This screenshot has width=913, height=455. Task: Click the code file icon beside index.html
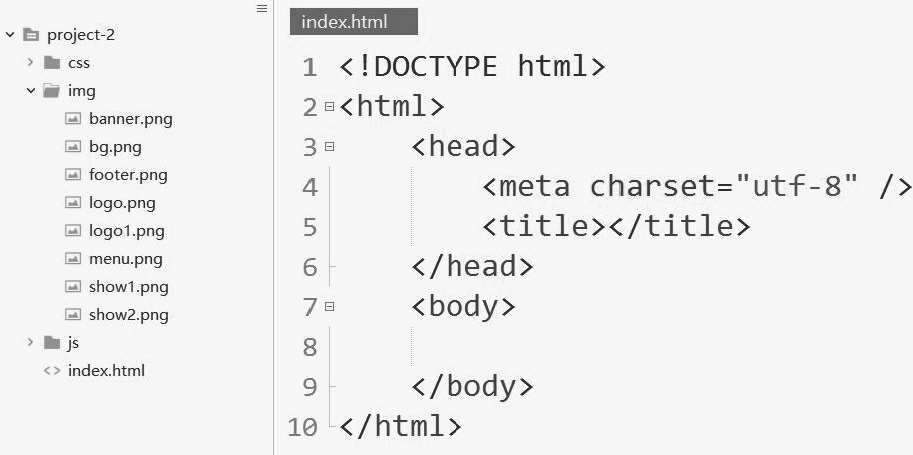[x=52, y=371]
